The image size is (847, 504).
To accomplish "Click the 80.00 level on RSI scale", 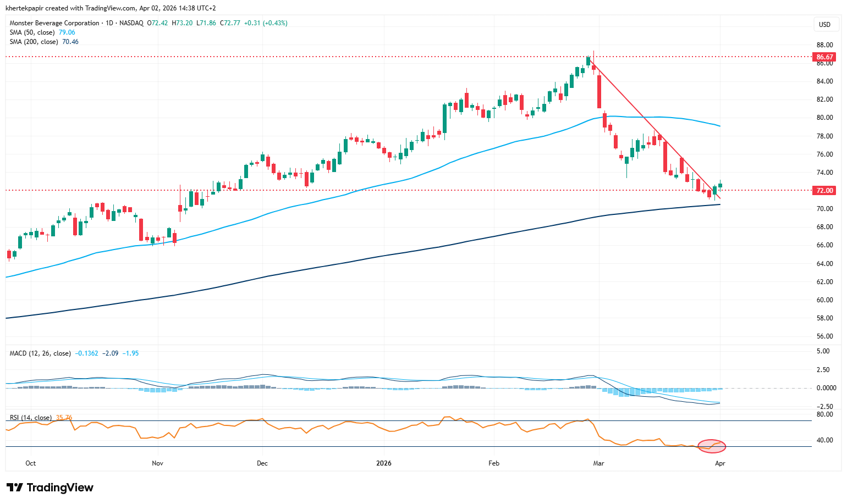I will click(824, 414).
